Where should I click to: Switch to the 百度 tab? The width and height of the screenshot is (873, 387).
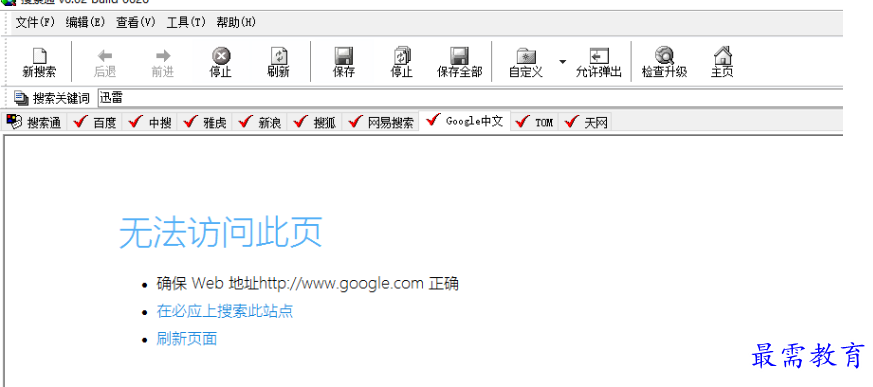95,122
